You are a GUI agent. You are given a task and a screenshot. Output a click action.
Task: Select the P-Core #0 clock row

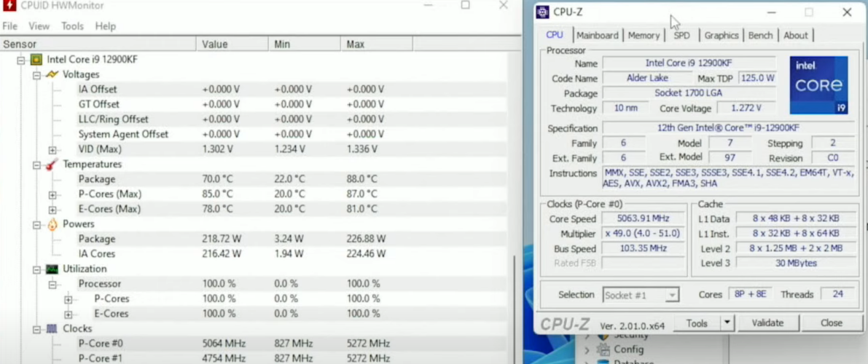292,344
